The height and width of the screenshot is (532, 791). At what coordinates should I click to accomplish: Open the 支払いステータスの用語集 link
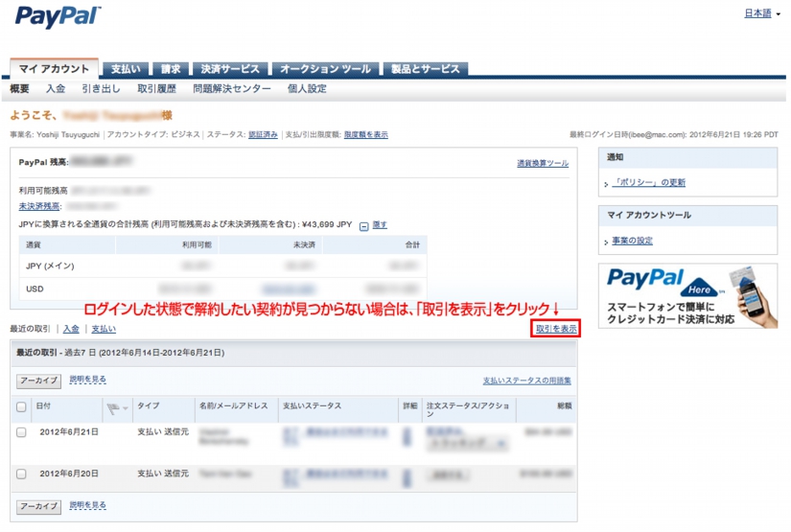click(x=527, y=381)
